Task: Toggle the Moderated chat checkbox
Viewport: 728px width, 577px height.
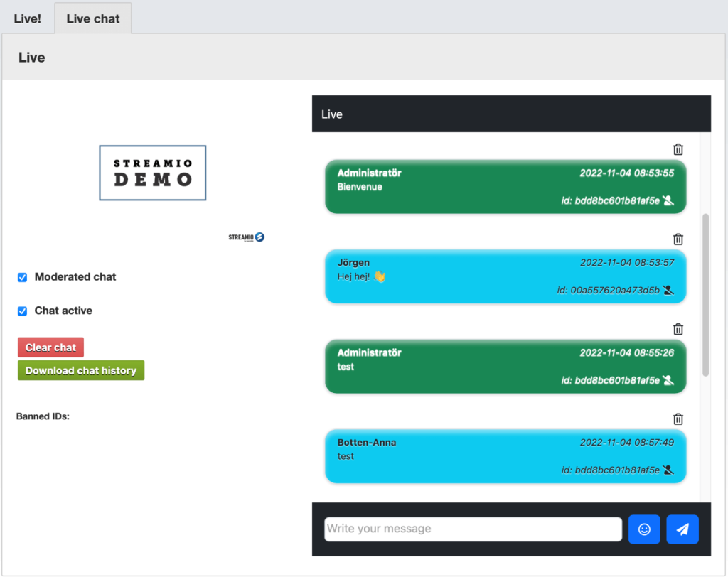Action: pyautogui.click(x=23, y=277)
